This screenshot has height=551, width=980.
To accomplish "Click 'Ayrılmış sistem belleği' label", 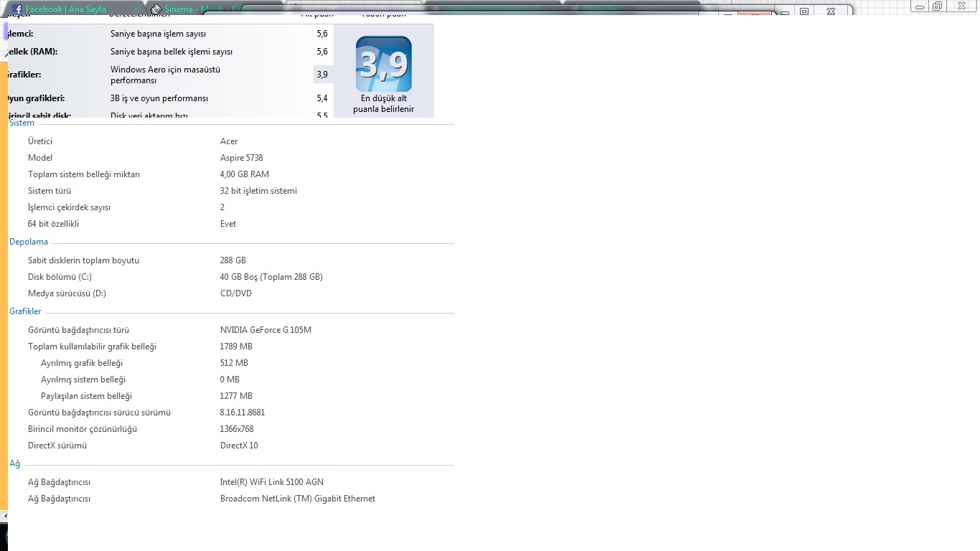I will [83, 380].
